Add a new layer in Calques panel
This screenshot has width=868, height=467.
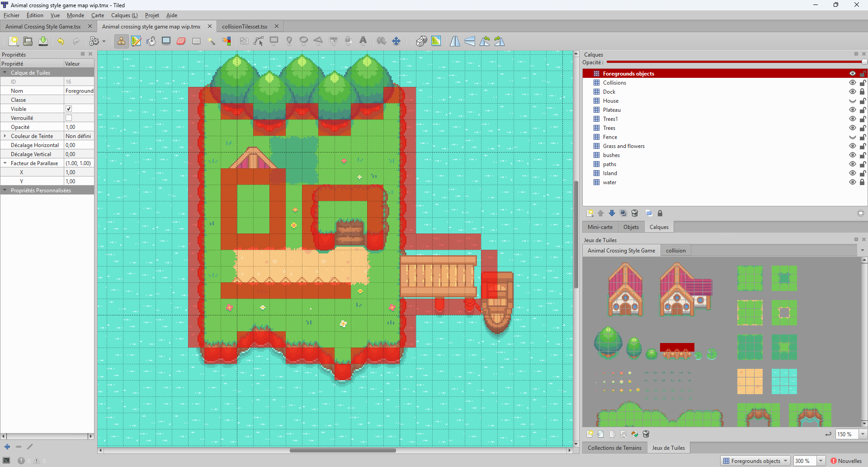(x=590, y=213)
